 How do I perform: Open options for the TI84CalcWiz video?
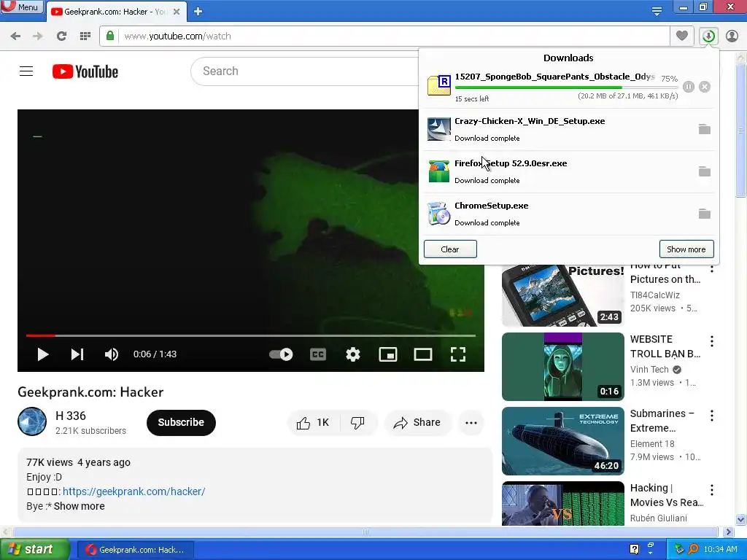point(712,268)
